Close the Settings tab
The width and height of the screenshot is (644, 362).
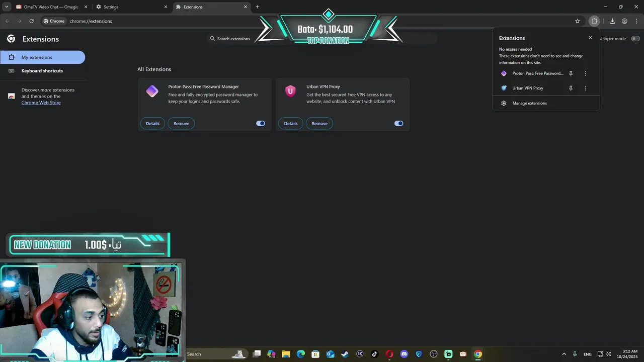(x=166, y=7)
